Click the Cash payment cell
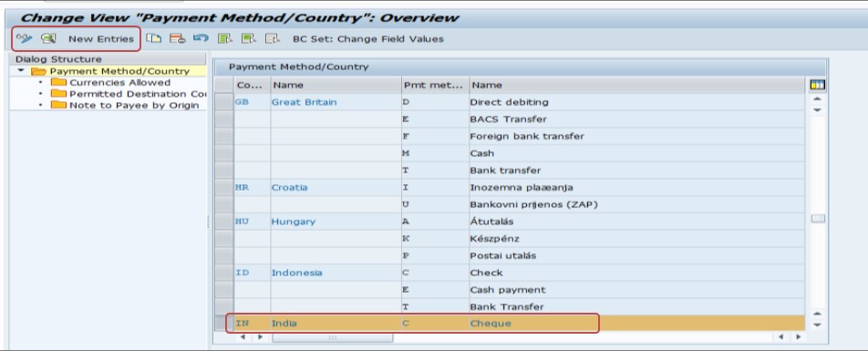 [x=636, y=290]
